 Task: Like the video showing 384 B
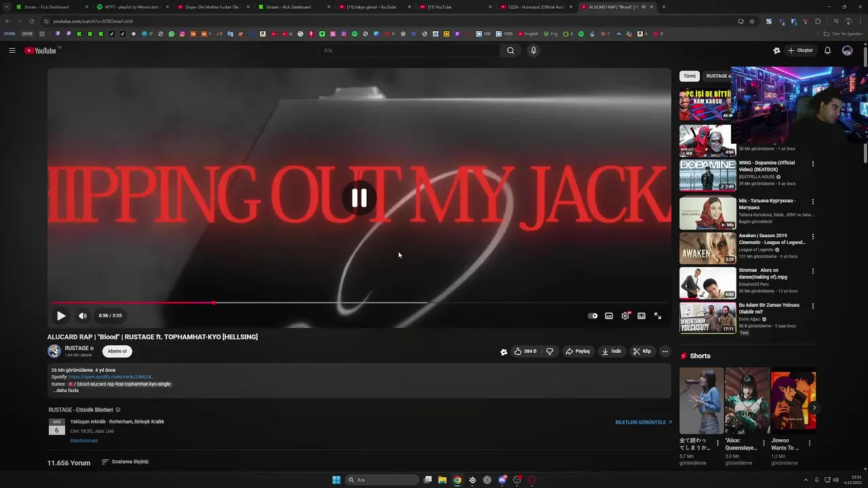point(526,351)
